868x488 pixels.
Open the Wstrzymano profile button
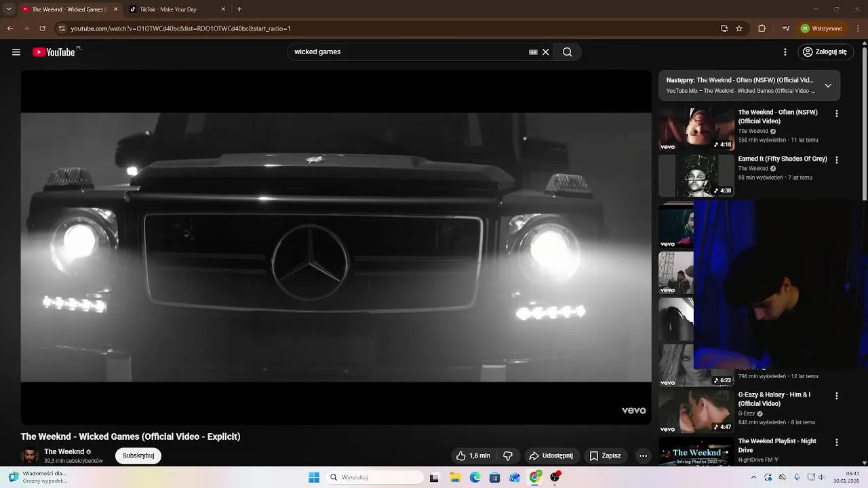point(821,28)
